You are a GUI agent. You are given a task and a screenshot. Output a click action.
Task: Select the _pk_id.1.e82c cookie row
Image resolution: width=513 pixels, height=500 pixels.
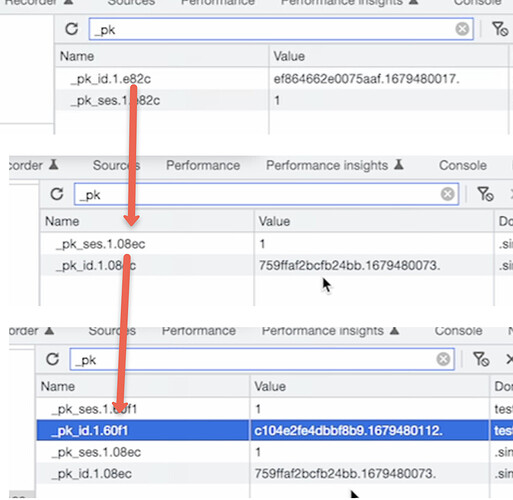(x=111, y=79)
